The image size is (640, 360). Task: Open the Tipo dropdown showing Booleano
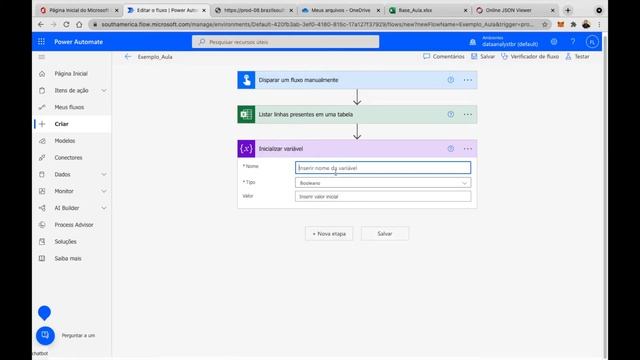[x=383, y=183]
